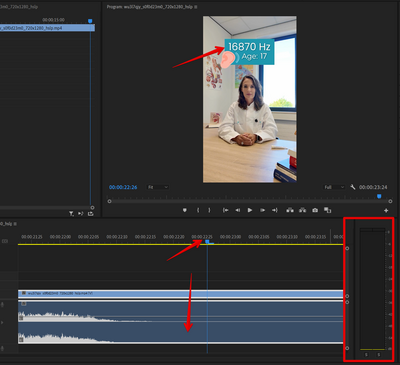Click the Program zoom bar left handle
Image resolution: width=400 pixels, height=365 pixels.
tap(109, 201)
